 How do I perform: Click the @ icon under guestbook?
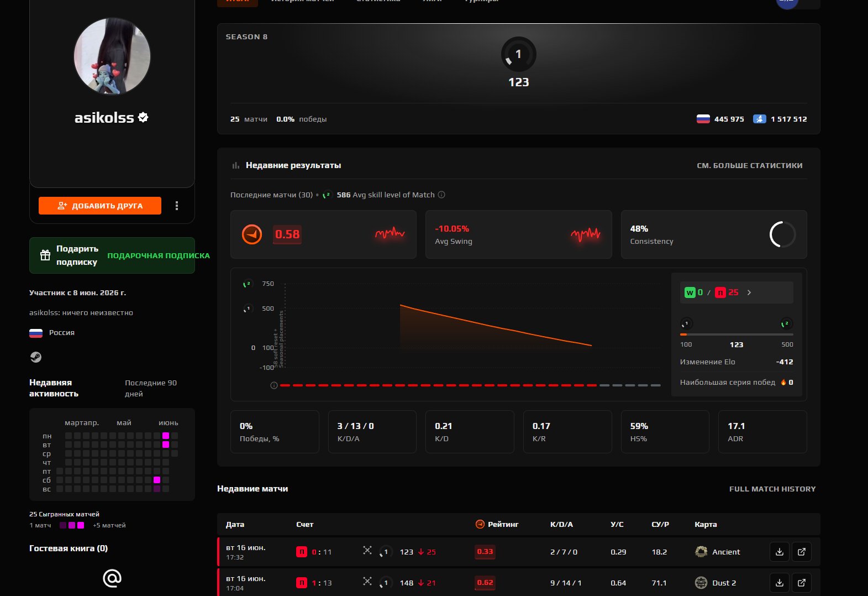[112, 578]
